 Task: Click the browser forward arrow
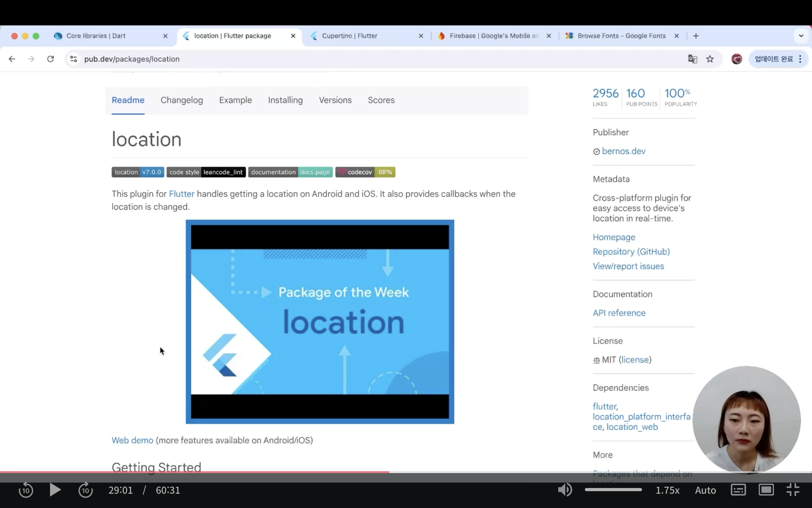pyautogui.click(x=31, y=59)
